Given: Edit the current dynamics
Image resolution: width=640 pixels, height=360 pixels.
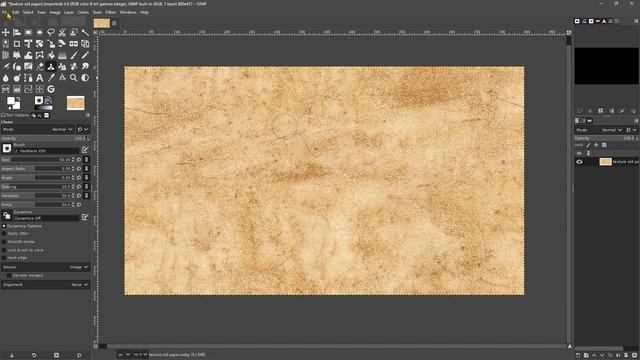Looking at the screenshot, I should [85, 217].
